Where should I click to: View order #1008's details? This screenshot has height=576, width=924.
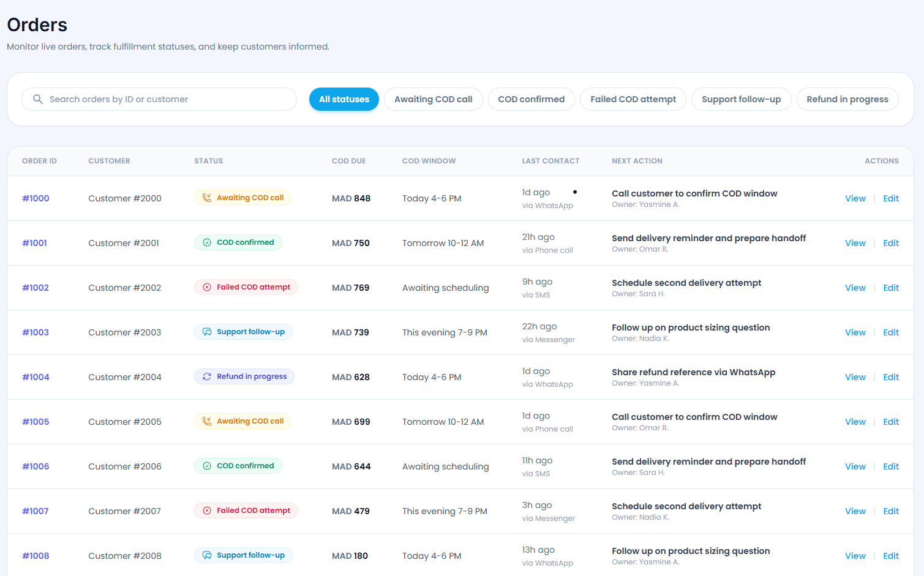click(x=855, y=555)
